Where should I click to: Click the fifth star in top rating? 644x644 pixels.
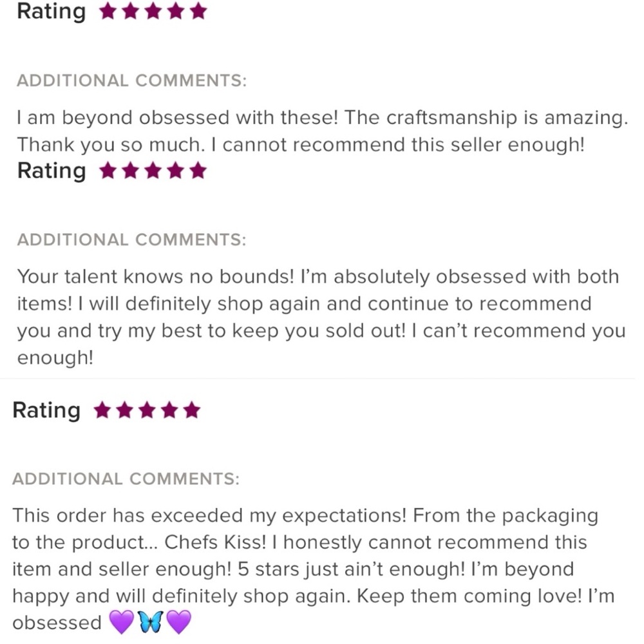198,12
